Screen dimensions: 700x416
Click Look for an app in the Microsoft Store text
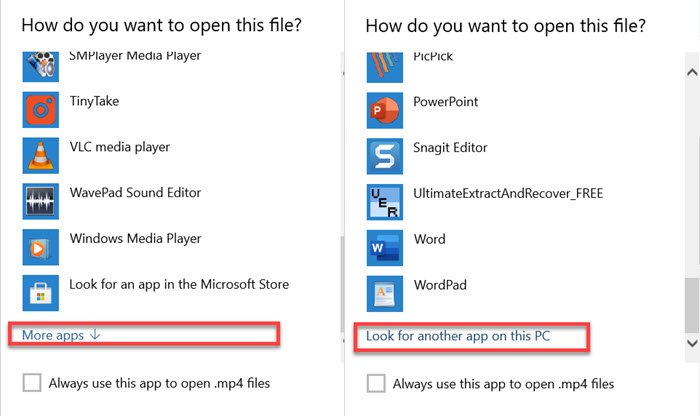click(179, 285)
